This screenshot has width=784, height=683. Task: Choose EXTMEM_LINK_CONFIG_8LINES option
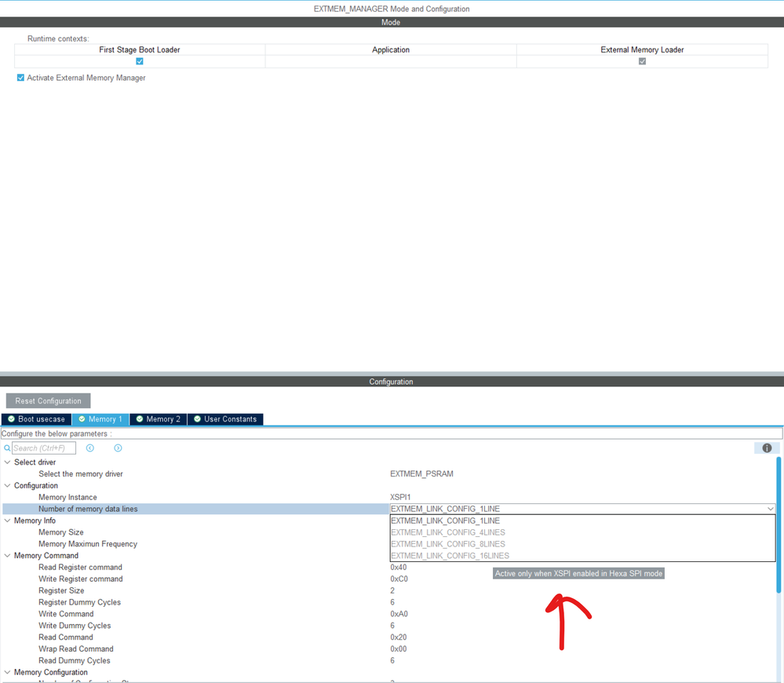582,544
